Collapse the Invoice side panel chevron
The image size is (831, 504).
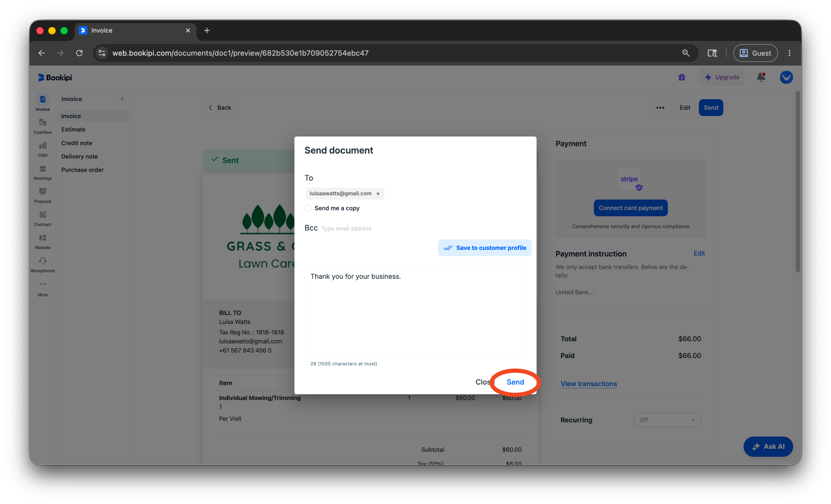[122, 99]
